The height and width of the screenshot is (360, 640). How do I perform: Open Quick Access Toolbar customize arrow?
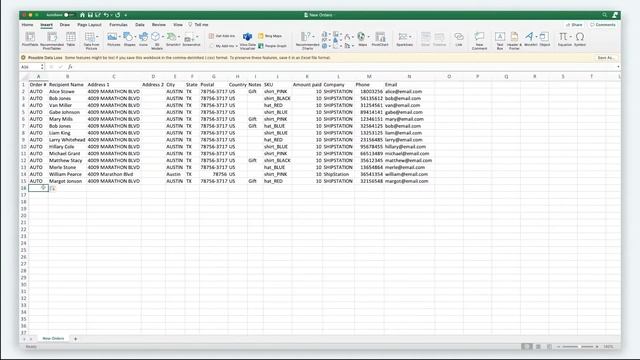point(126,15)
